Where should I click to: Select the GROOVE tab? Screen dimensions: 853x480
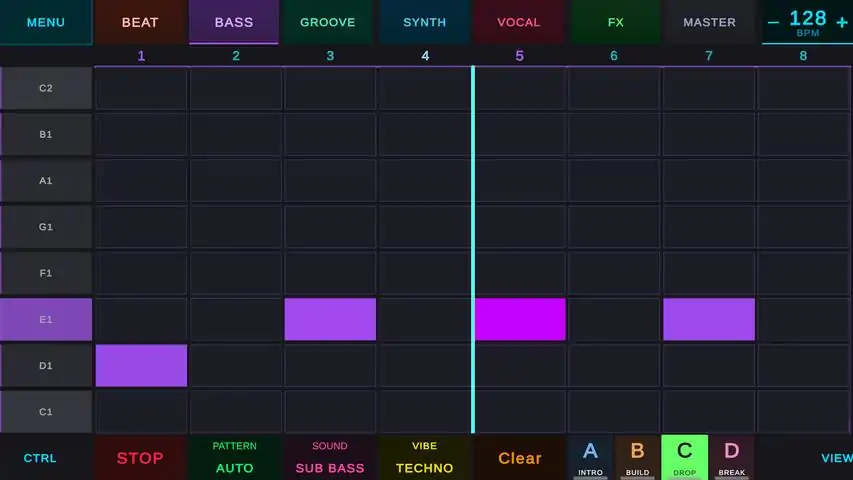(328, 22)
